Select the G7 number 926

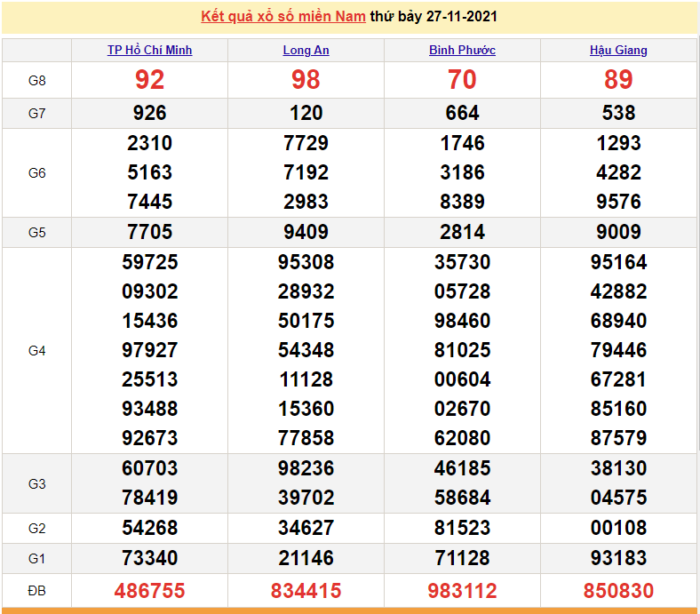(x=149, y=114)
